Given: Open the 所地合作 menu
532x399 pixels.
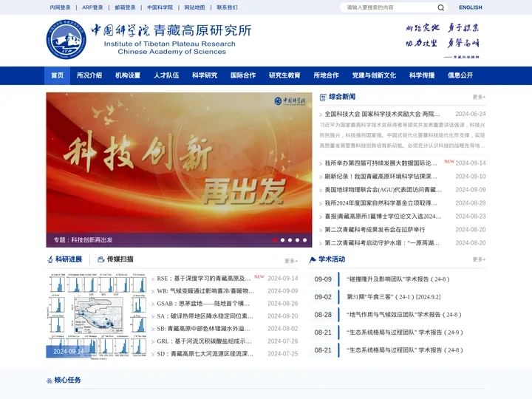Looking at the screenshot, I should tap(326, 75).
